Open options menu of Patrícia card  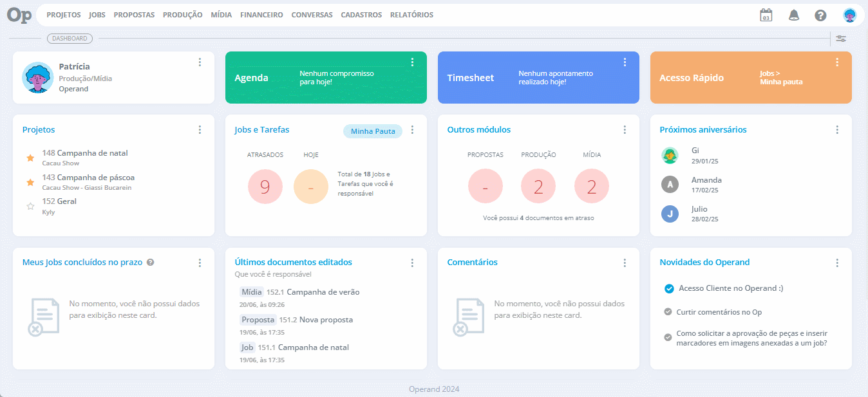coord(200,62)
